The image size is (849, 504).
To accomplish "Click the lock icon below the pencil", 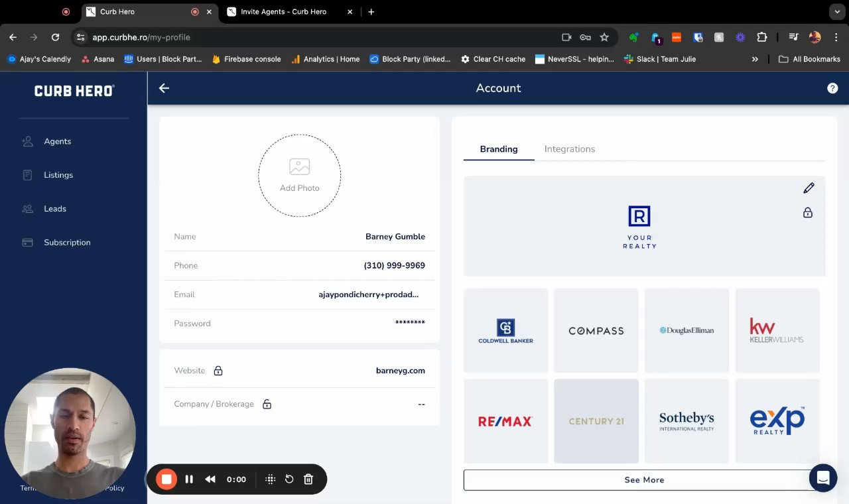I will coord(808,213).
